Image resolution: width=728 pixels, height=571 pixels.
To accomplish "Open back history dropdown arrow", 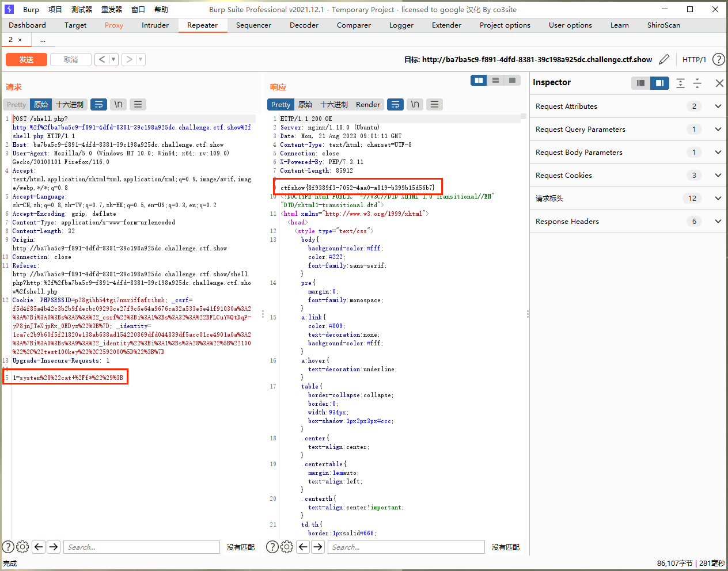I will point(113,59).
